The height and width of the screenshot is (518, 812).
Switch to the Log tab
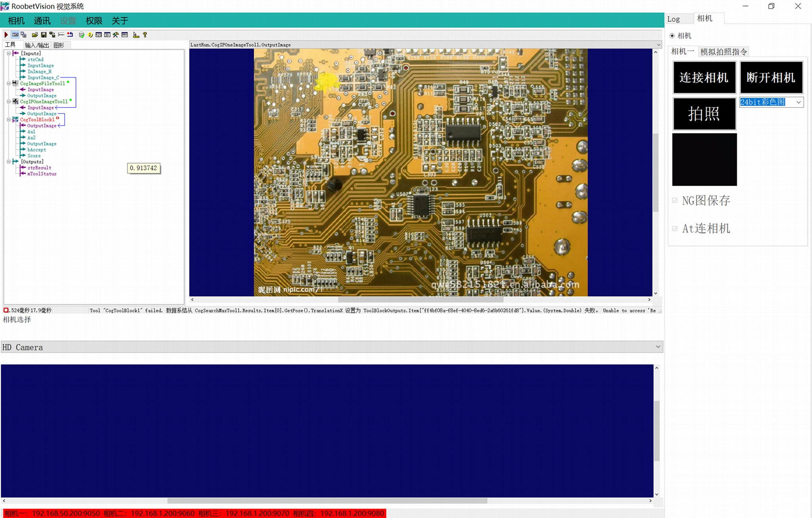coord(674,19)
